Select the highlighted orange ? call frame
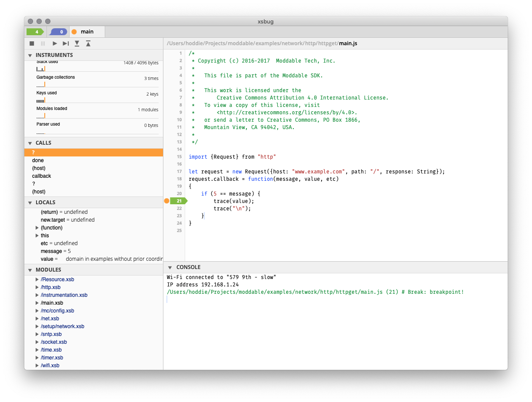Image resolution: width=532 pixels, height=402 pixels. tap(93, 153)
